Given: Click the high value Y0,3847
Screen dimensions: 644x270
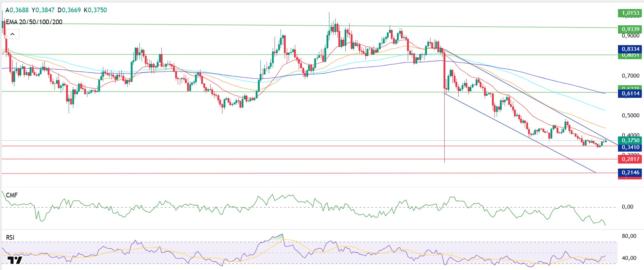Looking at the screenshot, I should click(43, 10).
